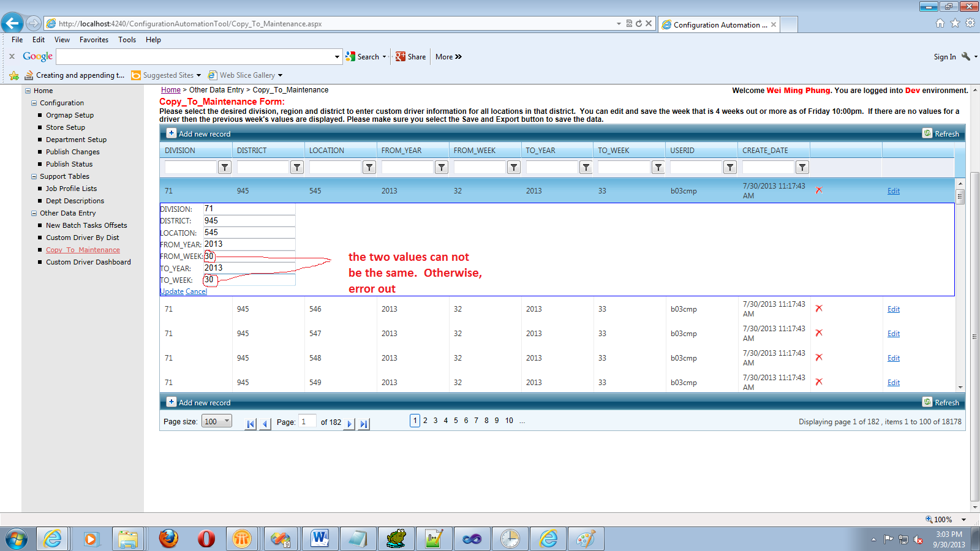This screenshot has width=980, height=551.
Task: Expand Suggested Sites favorites dropdown
Action: point(198,75)
